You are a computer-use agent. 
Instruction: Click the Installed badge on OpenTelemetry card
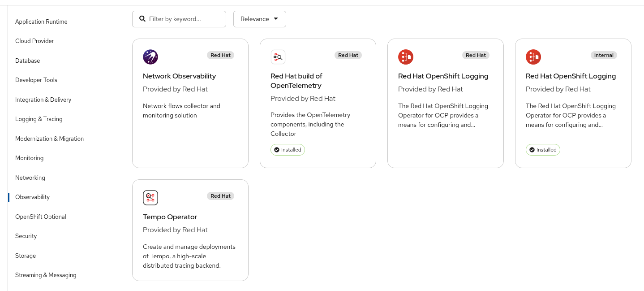coord(288,150)
